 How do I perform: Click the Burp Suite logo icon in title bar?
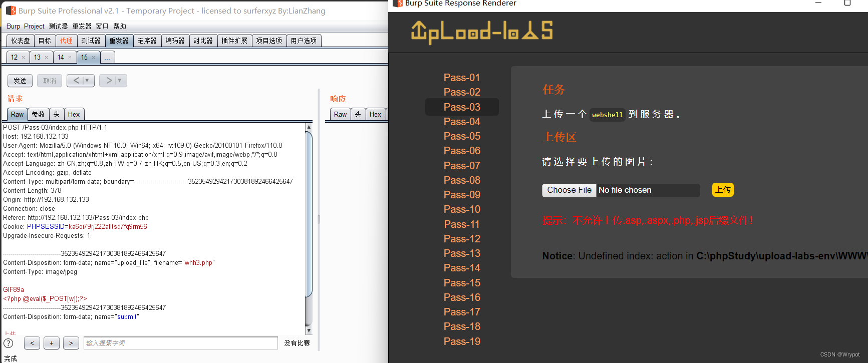[11, 11]
